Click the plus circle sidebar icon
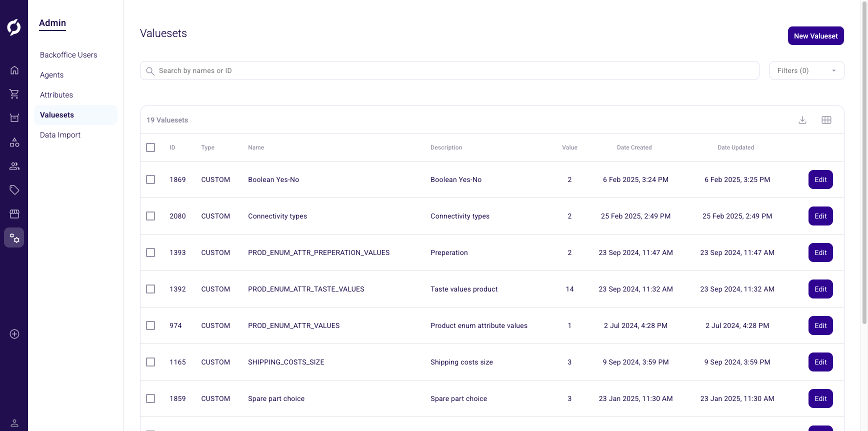868x431 pixels. (14, 334)
